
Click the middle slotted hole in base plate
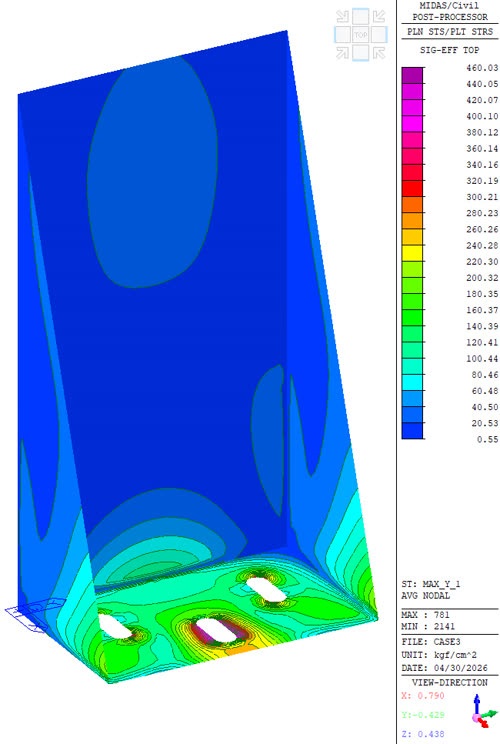coord(216,631)
